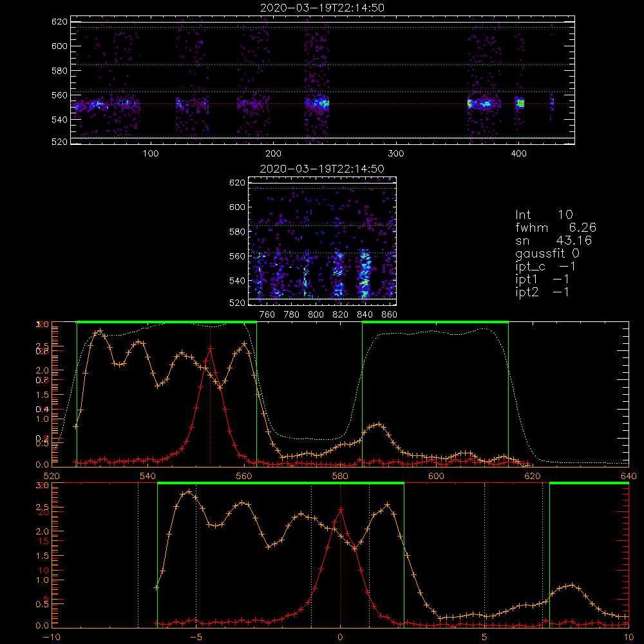Viewport: 644px width, 644px height.
Task: Click x-axis label 640 on third plot
Action: [x=629, y=477]
